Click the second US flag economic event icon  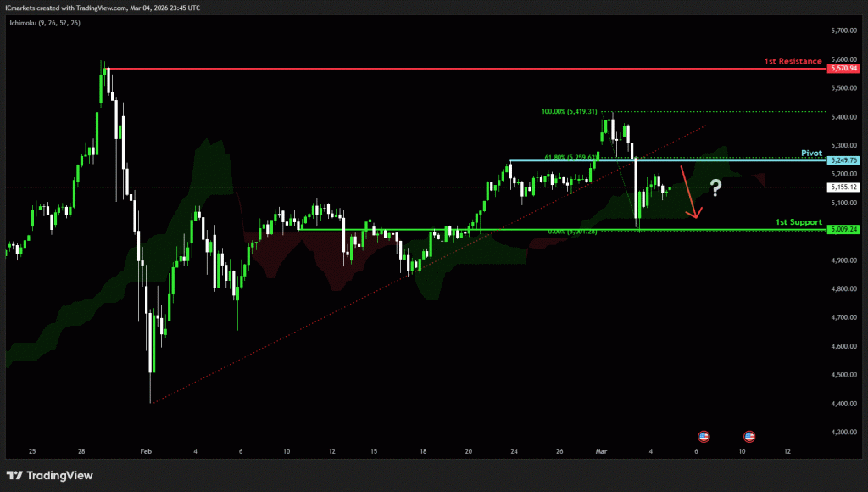pyautogui.click(x=749, y=436)
